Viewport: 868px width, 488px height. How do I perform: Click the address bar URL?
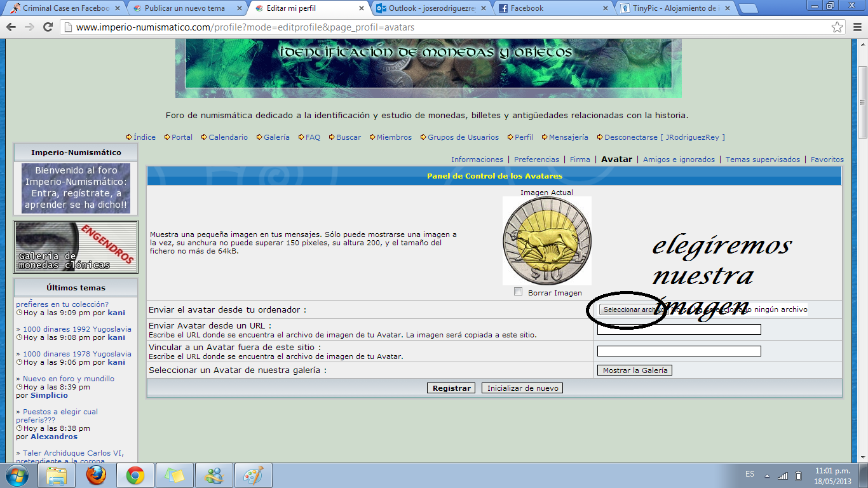coord(245,27)
